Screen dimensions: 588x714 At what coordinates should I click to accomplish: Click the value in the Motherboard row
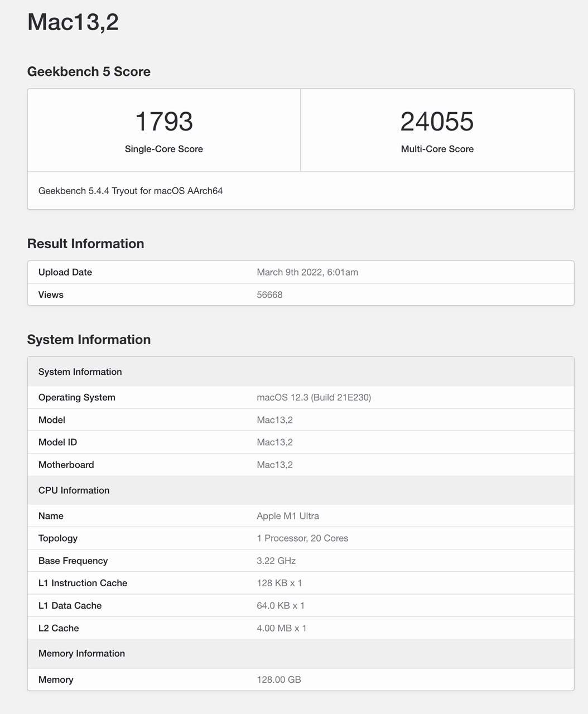click(x=274, y=465)
